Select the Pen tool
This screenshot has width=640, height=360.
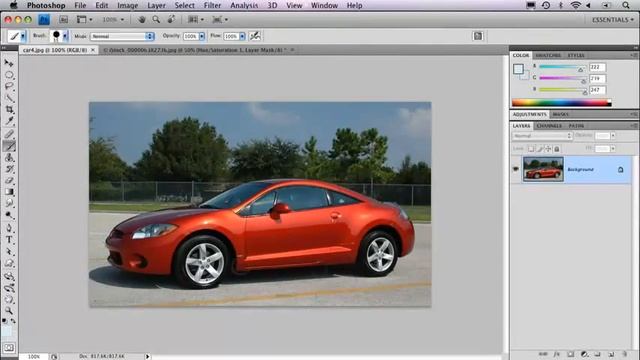tap(9, 228)
